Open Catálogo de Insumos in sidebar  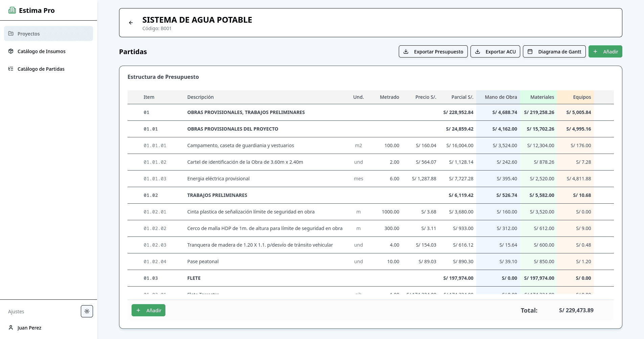coord(48,51)
